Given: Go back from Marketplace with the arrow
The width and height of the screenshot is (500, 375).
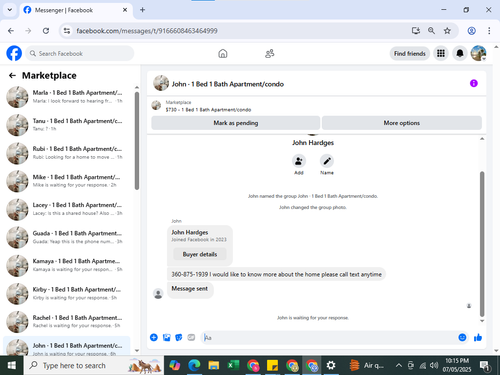Looking at the screenshot, I should (12, 76).
